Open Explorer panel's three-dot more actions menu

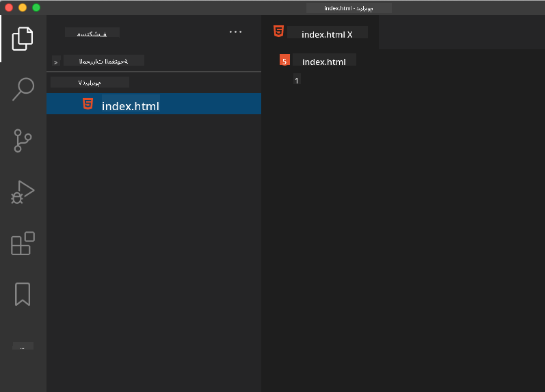tap(236, 31)
